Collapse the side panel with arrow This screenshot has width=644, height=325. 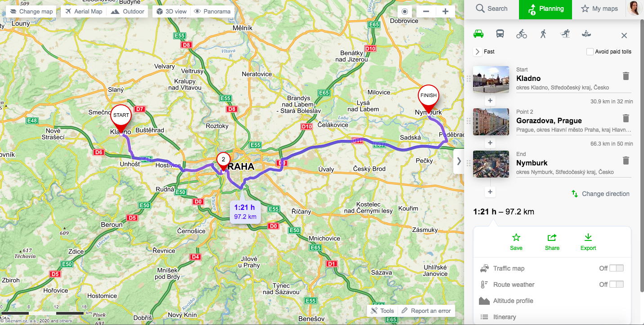459,161
